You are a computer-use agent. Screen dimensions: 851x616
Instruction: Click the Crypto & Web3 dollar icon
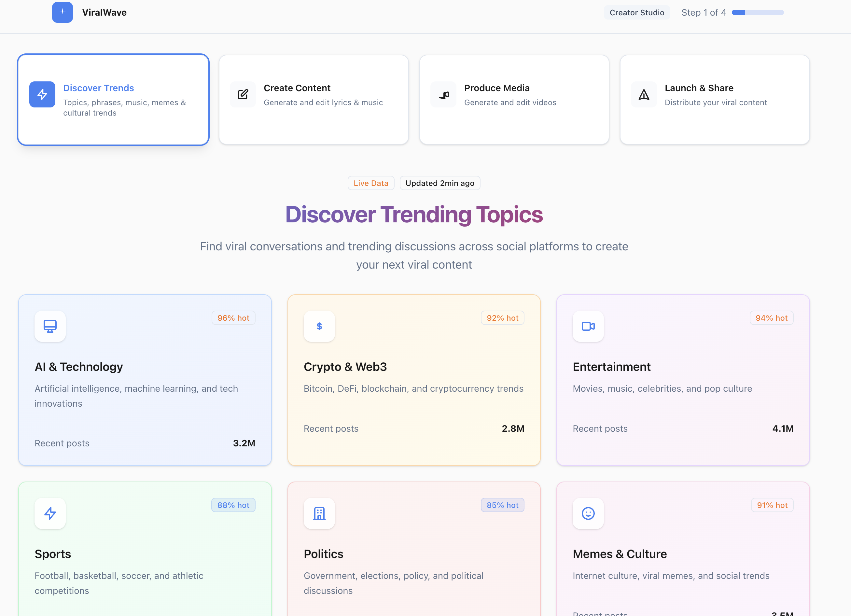(x=319, y=326)
